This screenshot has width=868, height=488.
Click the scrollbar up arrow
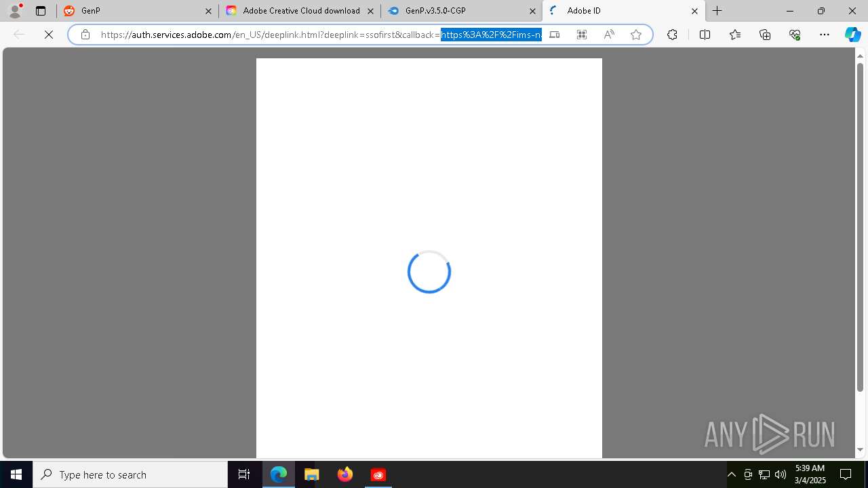coord(861,56)
